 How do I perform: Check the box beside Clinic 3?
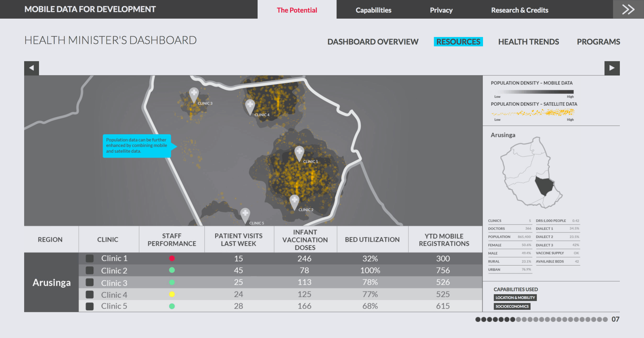[90, 283]
